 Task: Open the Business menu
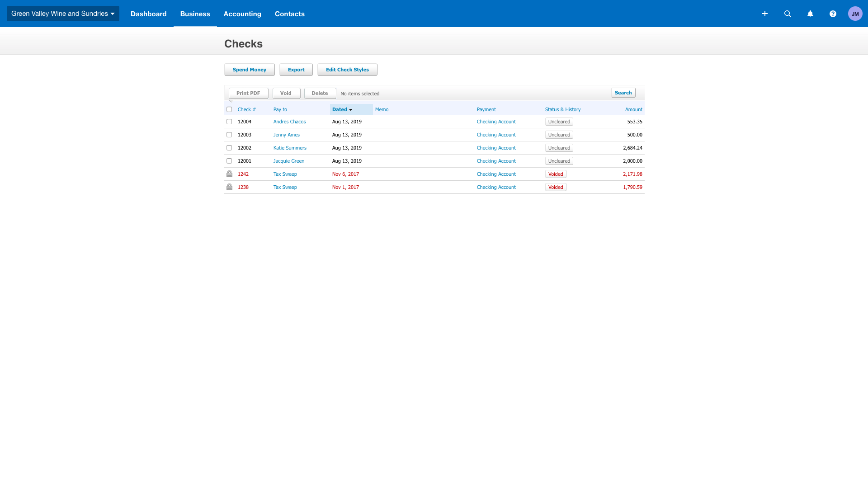click(x=195, y=14)
